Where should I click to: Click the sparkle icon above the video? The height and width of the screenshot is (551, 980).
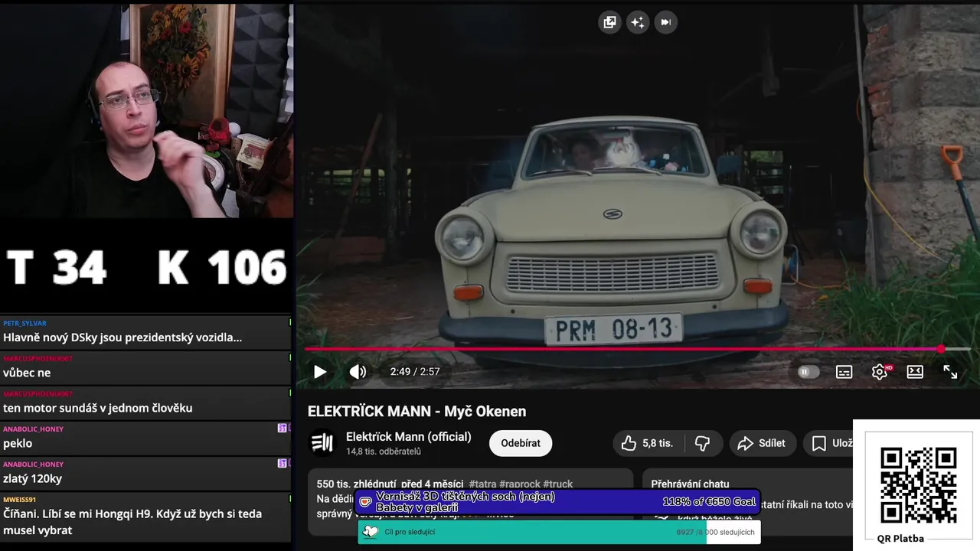[638, 22]
